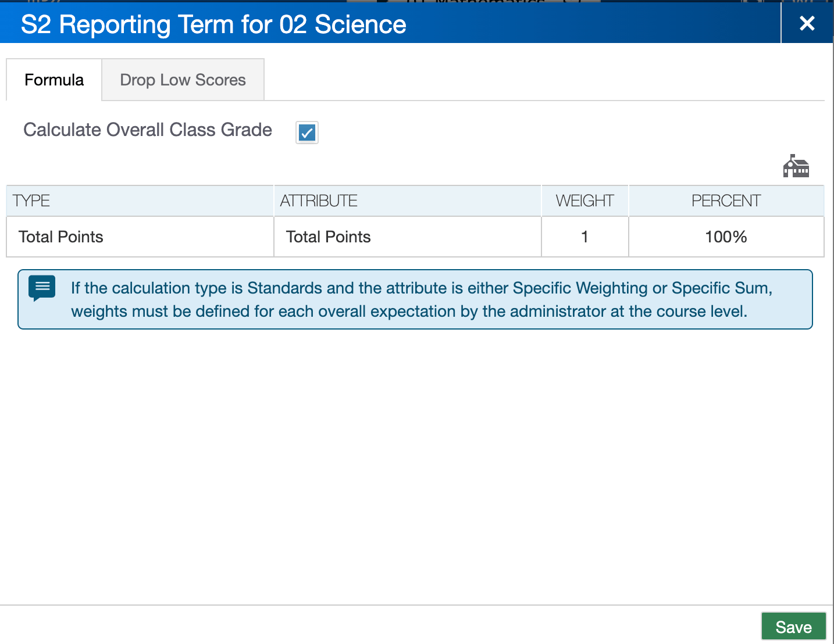This screenshot has width=834, height=644.
Task: Click the WEIGHT column header
Action: click(584, 201)
